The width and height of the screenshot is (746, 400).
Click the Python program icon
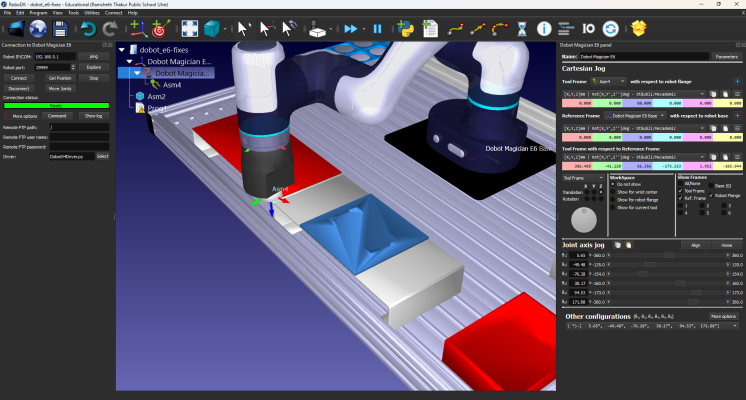click(x=405, y=29)
